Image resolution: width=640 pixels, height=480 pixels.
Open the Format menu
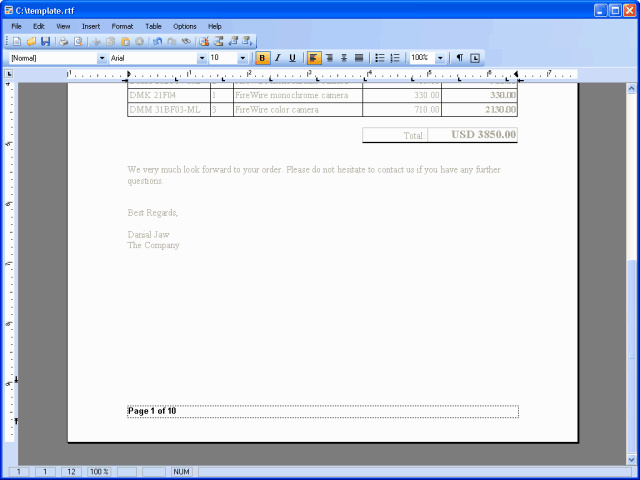point(122,26)
